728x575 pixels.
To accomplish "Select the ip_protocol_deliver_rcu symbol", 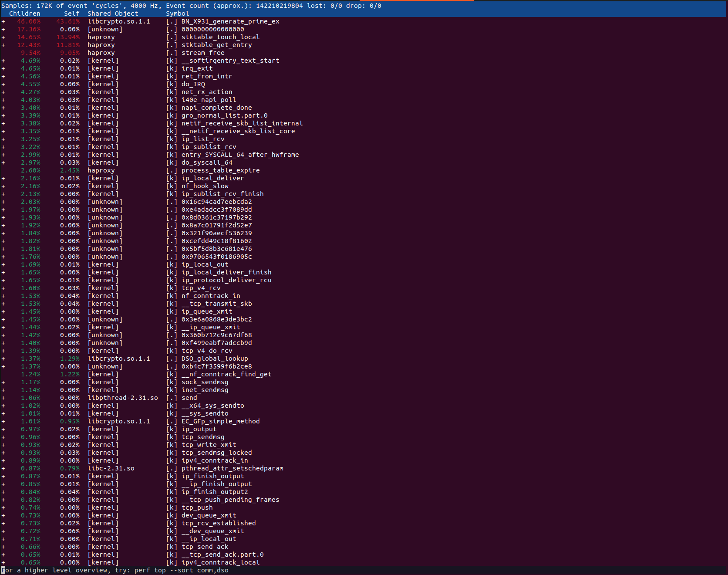I will click(x=226, y=280).
